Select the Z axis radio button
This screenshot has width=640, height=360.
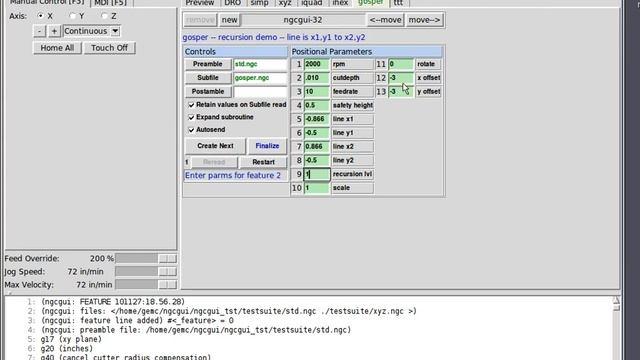click(x=104, y=16)
